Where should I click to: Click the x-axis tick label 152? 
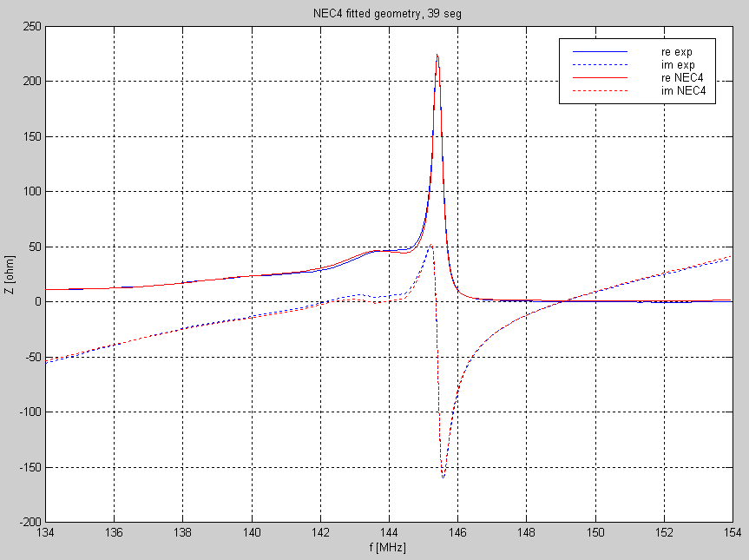pos(664,532)
